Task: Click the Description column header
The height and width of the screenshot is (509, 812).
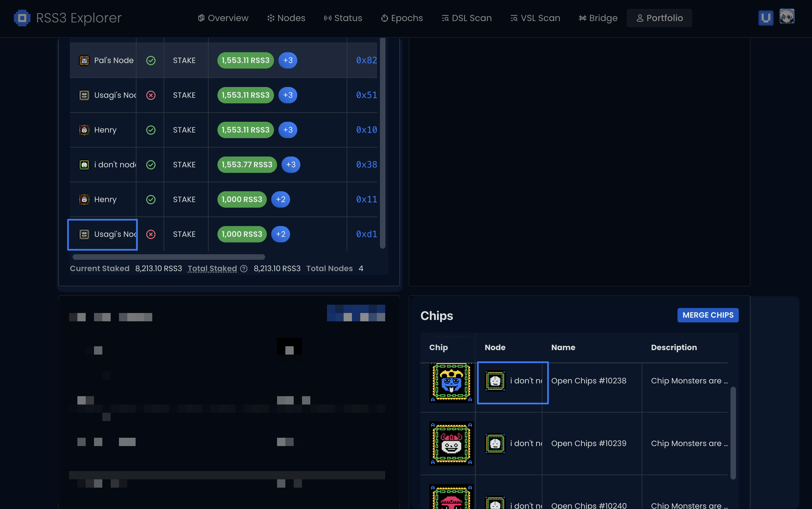Action: 674,347
